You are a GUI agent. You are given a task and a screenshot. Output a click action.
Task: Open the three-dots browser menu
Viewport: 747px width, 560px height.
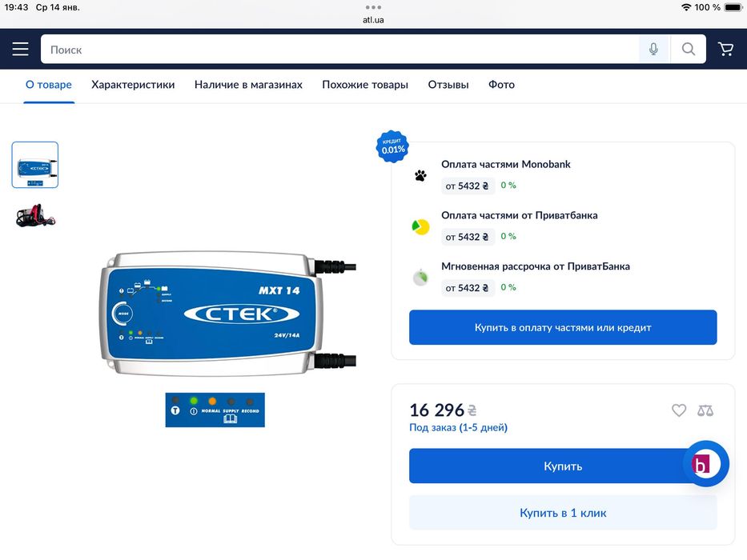(x=373, y=7)
